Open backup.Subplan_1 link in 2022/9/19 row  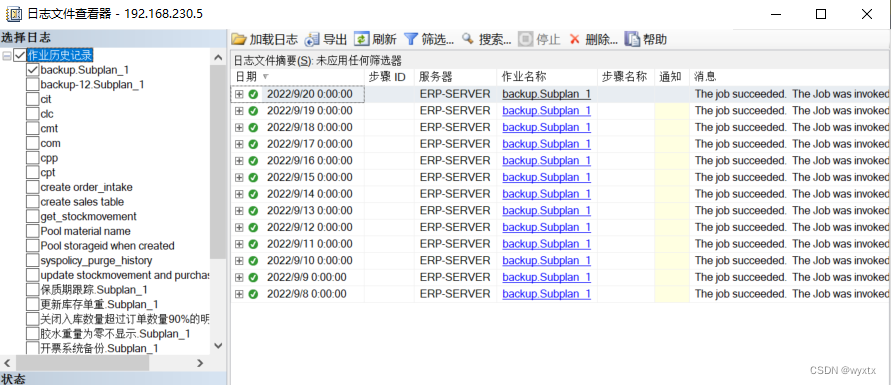coord(546,111)
